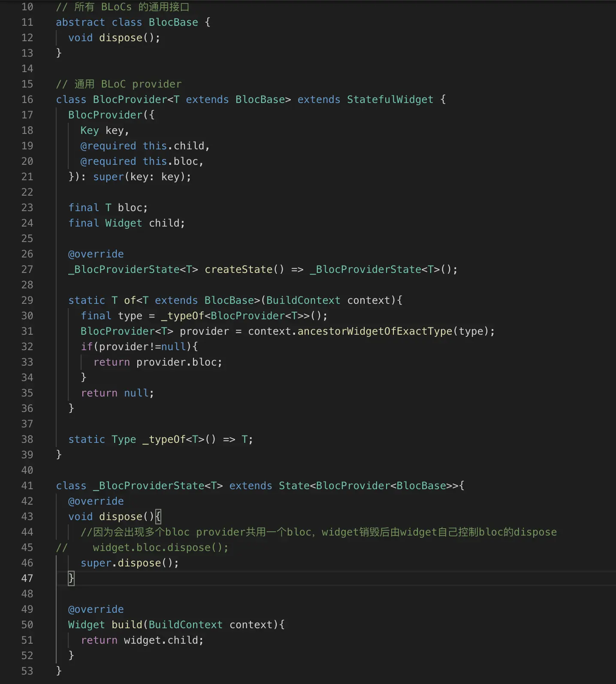Click 'void dispose(){' on line 43
Viewport: 616px width, 684px height.
click(x=114, y=517)
